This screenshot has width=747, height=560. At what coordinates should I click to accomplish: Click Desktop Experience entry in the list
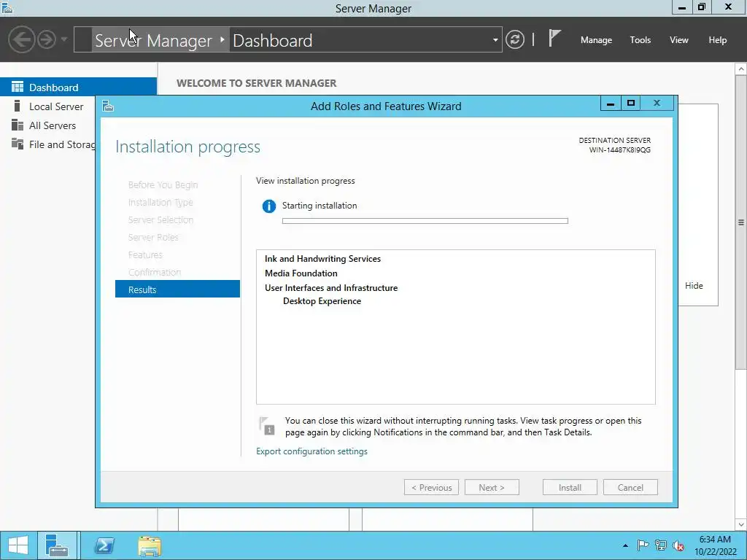tap(322, 301)
